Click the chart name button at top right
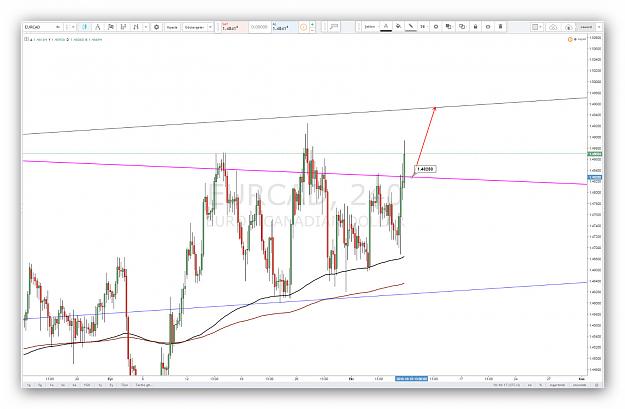The width and height of the screenshot is (625, 409). coord(586,27)
